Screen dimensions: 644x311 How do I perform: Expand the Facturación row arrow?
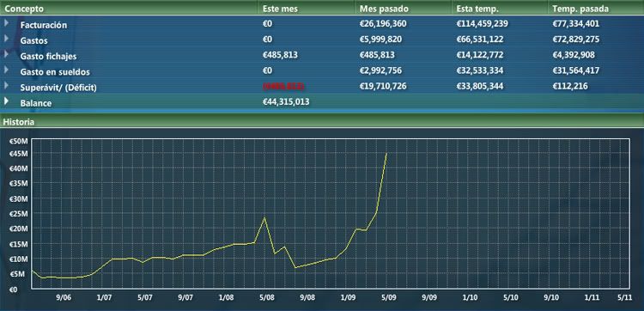(7, 22)
